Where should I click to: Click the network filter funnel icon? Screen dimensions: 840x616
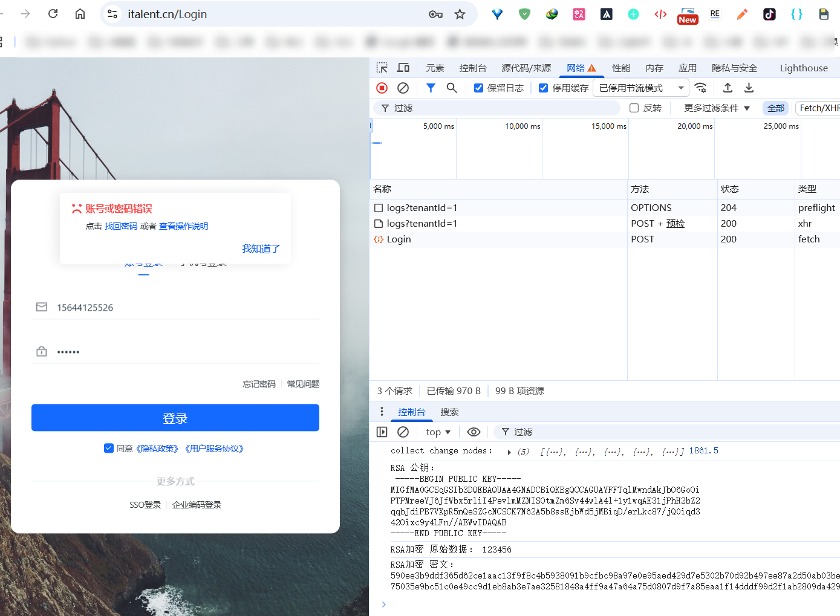(431, 88)
